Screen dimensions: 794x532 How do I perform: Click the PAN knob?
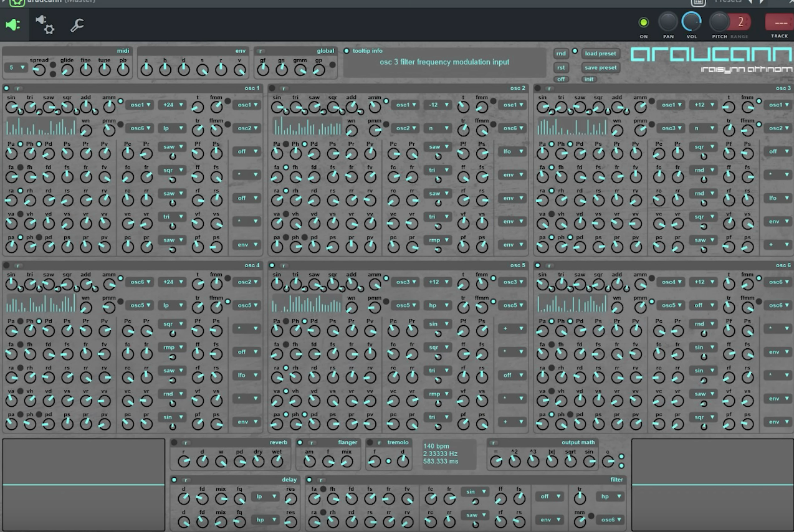click(x=668, y=22)
